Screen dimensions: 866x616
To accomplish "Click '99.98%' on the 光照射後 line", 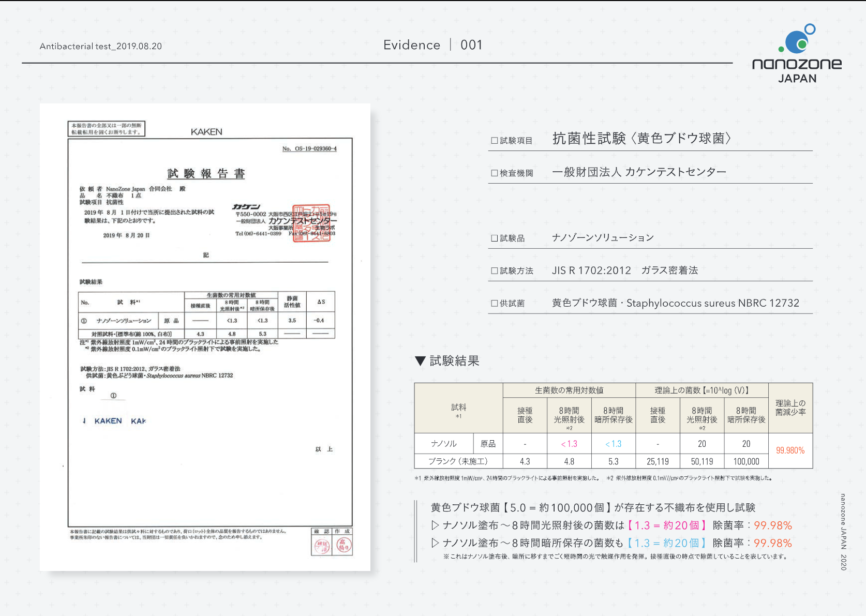I will pyautogui.click(x=773, y=525).
